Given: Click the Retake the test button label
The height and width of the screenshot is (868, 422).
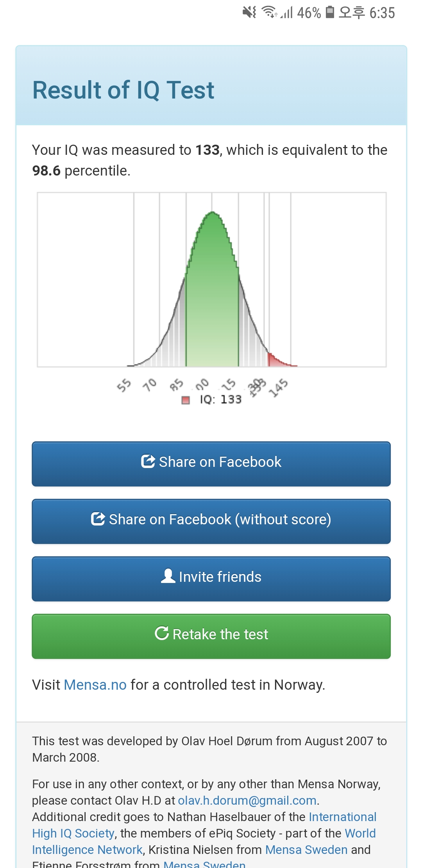Looking at the screenshot, I should pos(220,634).
